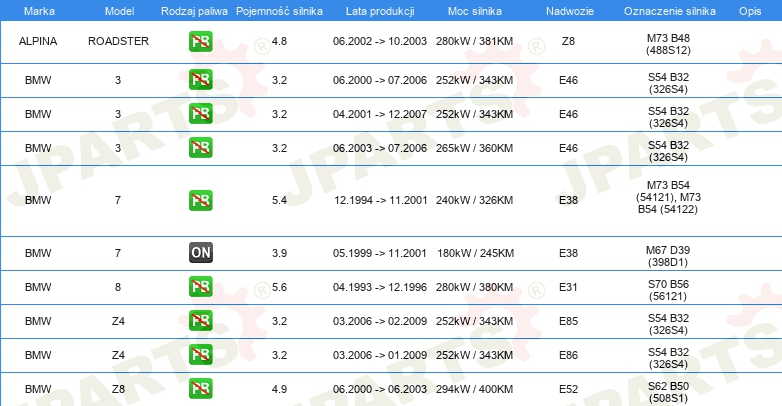Click the Opis column header
The width and height of the screenshot is (782, 406).
[750, 11]
